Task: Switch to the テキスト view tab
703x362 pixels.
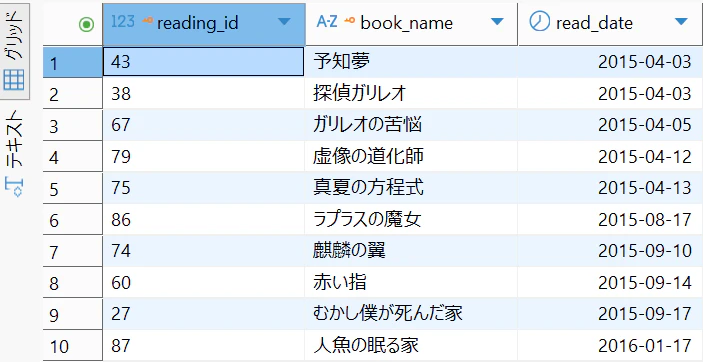Action: pyautogui.click(x=15, y=153)
